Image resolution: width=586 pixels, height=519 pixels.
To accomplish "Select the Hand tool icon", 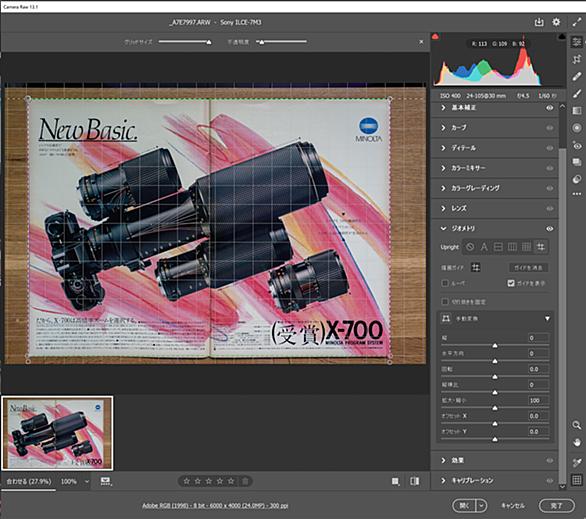I will [x=577, y=443].
